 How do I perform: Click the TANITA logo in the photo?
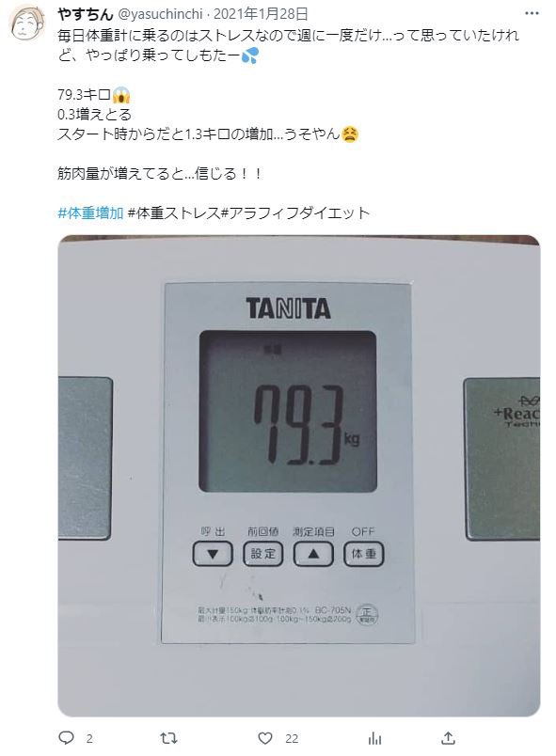click(289, 308)
